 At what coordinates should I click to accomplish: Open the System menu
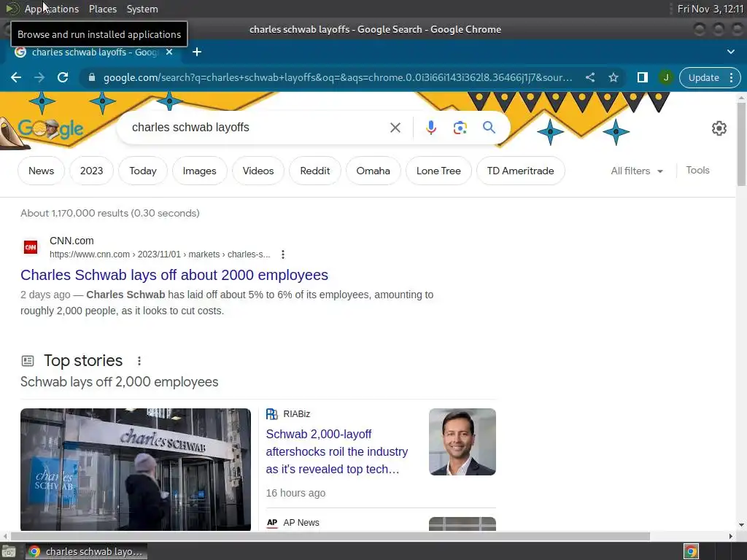(142, 9)
